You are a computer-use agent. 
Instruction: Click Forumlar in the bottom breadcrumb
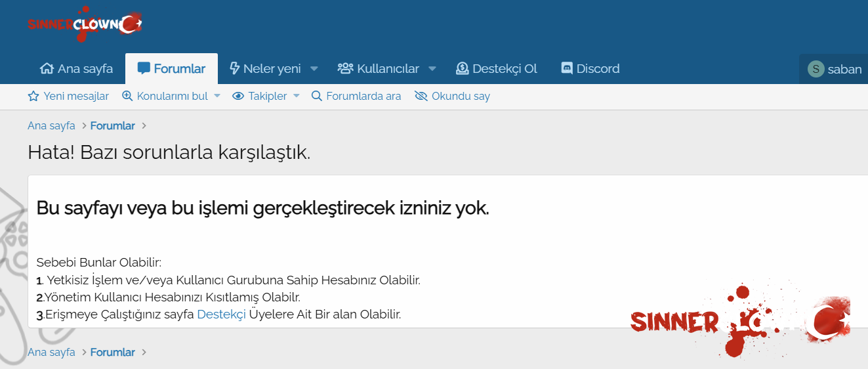112,353
